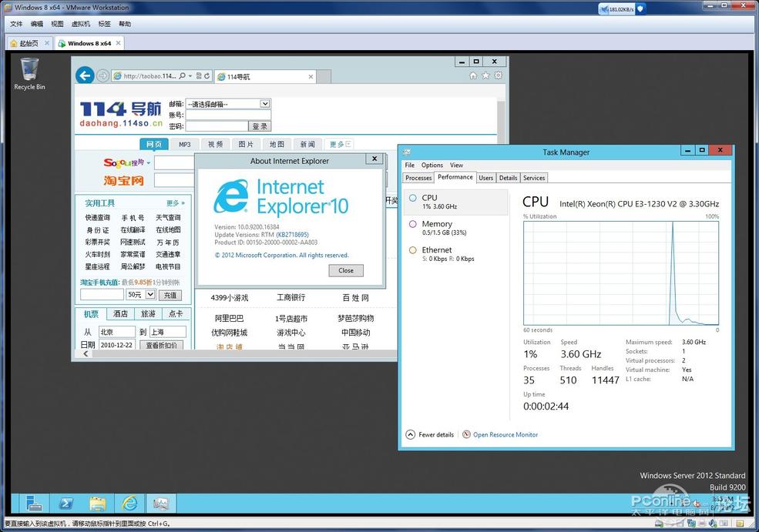The height and width of the screenshot is (532, 759).
Task: Click the 北京 departure city field
Action: pyautogui.click(x=116, y=332)
